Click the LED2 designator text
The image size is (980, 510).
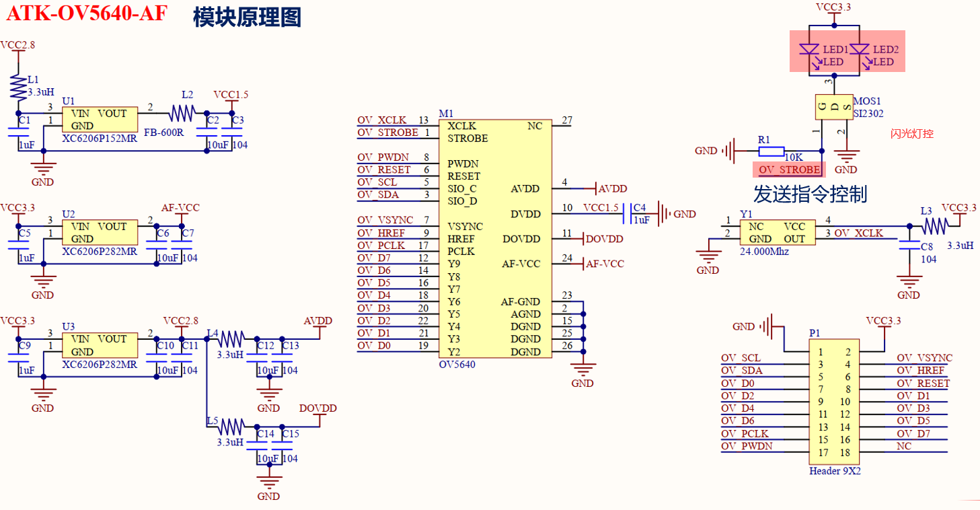[886, 50]
